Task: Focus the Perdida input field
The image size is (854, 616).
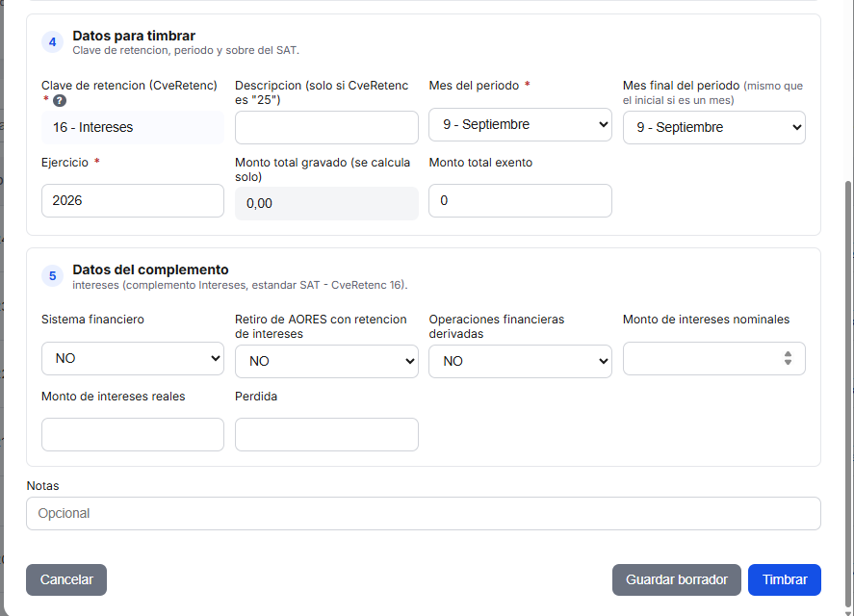Action: [326, 435]
